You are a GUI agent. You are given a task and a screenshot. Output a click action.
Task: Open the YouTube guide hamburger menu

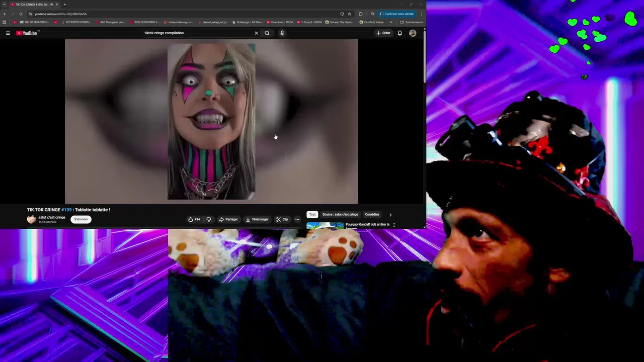(x=8, y=33)
